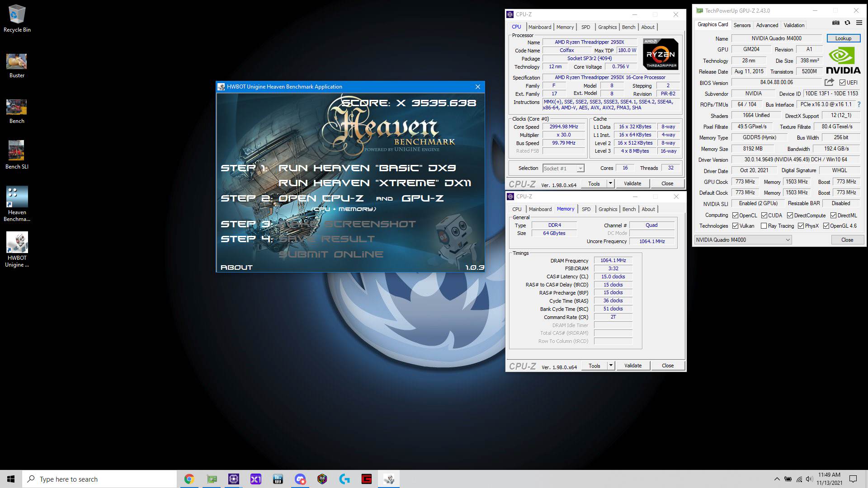The width and height of the screenshot is (868, 488).
Task: Switch to the Sensors tab in GPU-Z
Action: click(x=742, y=25)
